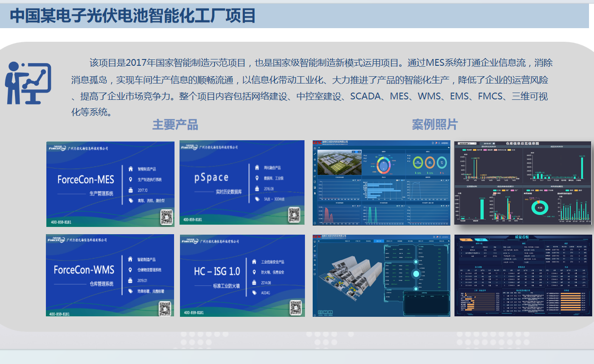The width and height of the screenshot is (594, 364).
Task: Click the home icon on the ForceCon-WMS card
Action: point(131,260)
